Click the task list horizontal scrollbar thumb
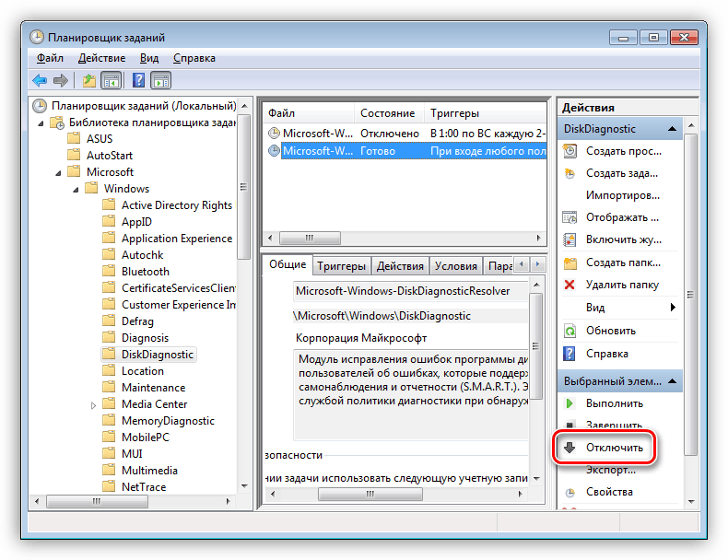This screenshot has width=728, height=560. (x=310, y=238)
